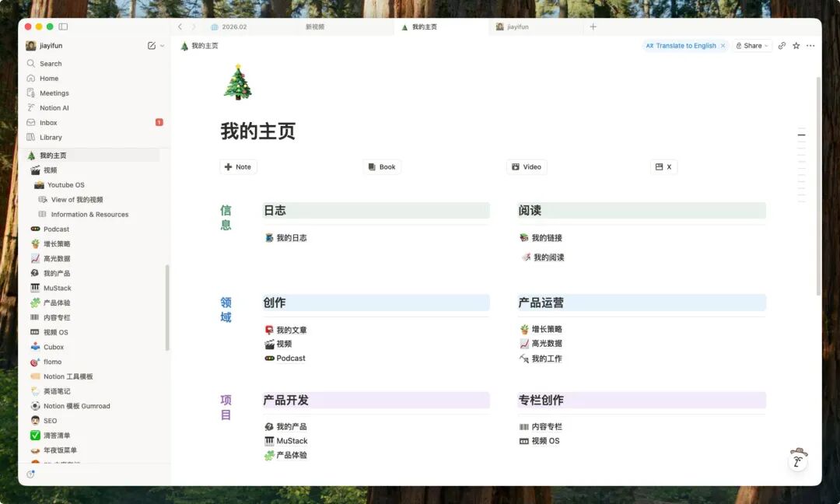Go back with the left arrow

click(180, 26)
